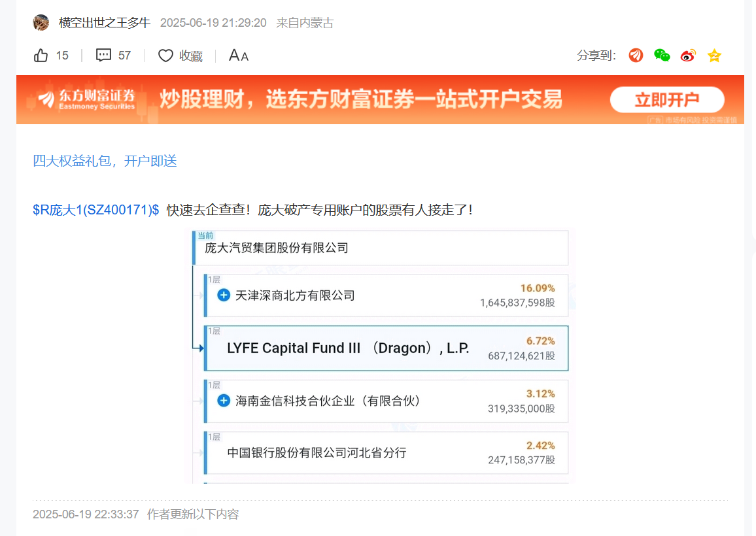Image resolution: width=756 pixels, height=536 pixels.
Task: Click the 319,335,000股 value
Action: click(x=521, y=409)
